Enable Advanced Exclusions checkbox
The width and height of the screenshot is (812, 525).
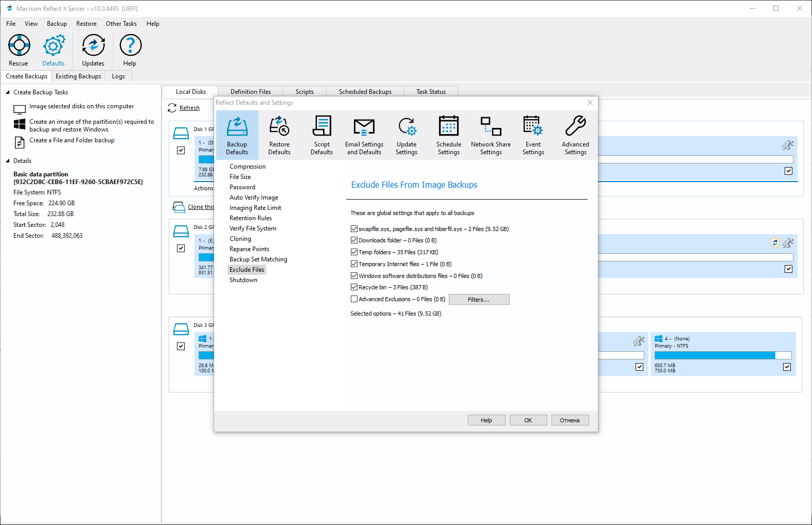(x=354, y=299)
